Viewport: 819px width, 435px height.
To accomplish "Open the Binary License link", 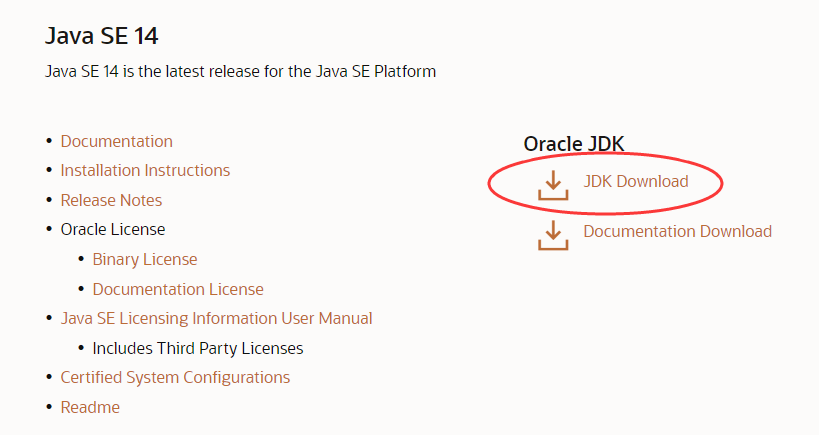I will point(145,260).
